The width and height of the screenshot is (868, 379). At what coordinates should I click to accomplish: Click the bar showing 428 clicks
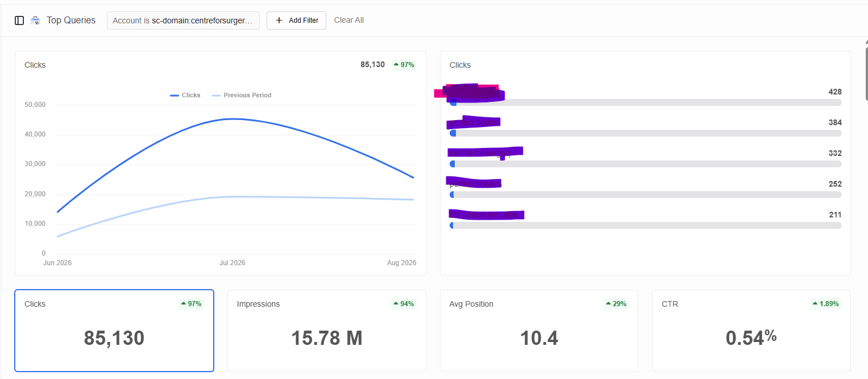coord(646,102)
